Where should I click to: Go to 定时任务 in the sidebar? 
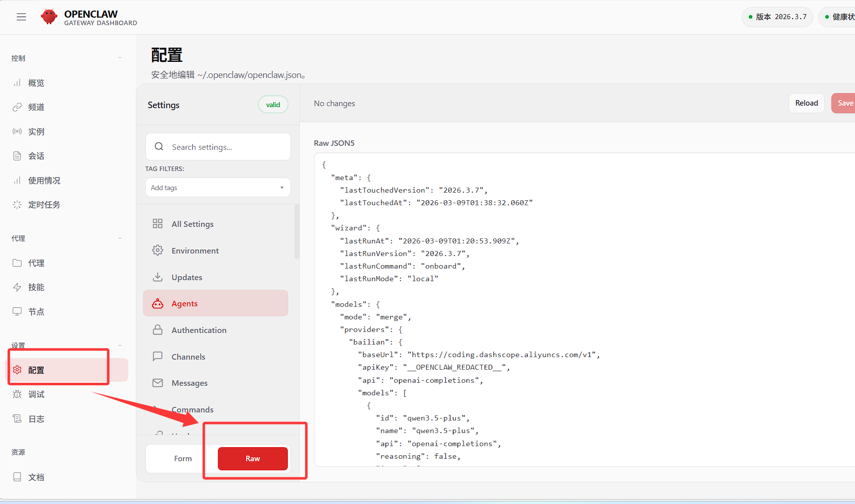44,205
